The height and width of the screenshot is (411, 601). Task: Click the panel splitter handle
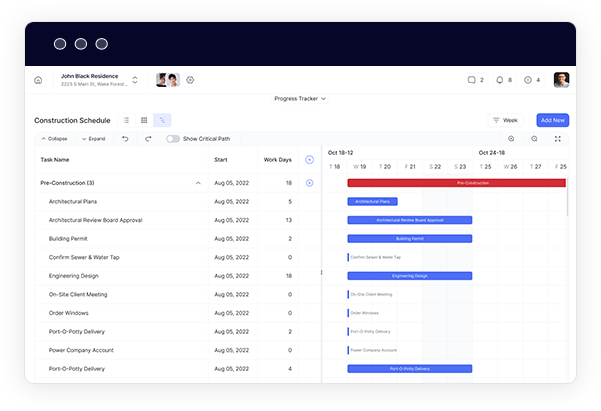coord(321,273)
